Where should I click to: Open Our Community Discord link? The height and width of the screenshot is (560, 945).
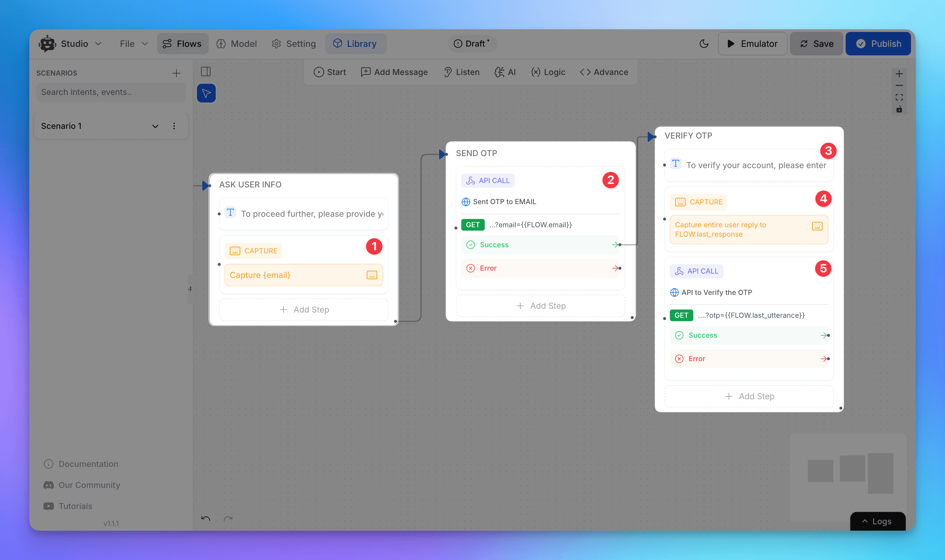click(x=82, y=485)
